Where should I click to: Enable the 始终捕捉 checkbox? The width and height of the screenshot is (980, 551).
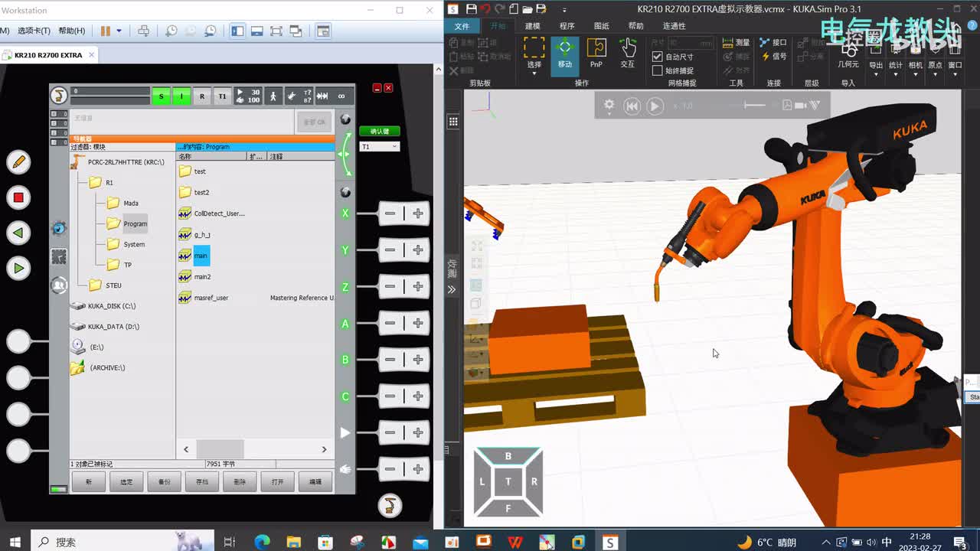657,70
